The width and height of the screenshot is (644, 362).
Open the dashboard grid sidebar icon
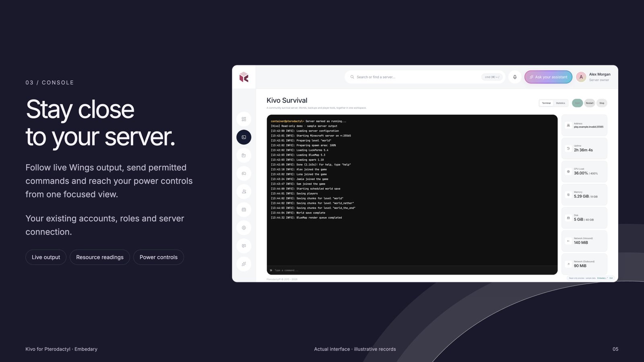coord(244,119)
